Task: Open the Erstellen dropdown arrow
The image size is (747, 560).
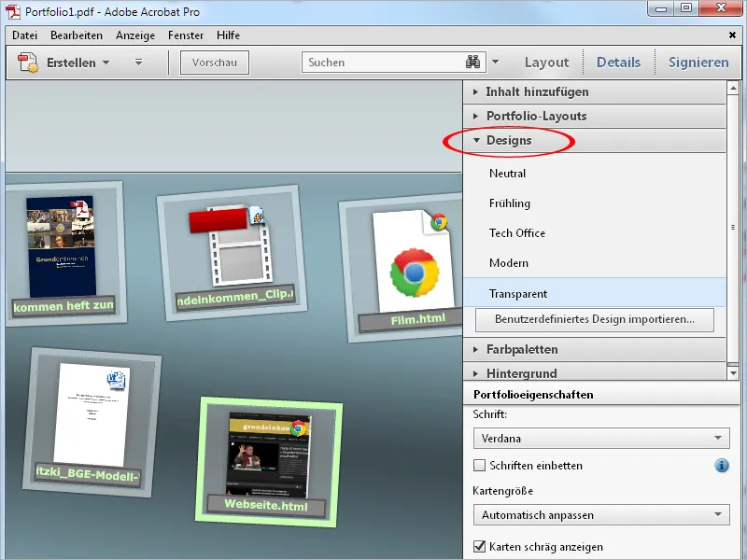Action: [x=106, y=63]
